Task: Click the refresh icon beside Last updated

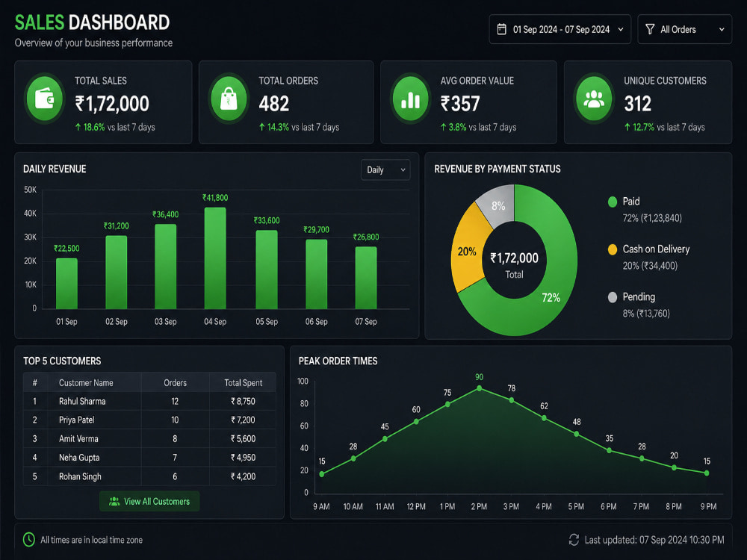Action: [x=574, y=540]
